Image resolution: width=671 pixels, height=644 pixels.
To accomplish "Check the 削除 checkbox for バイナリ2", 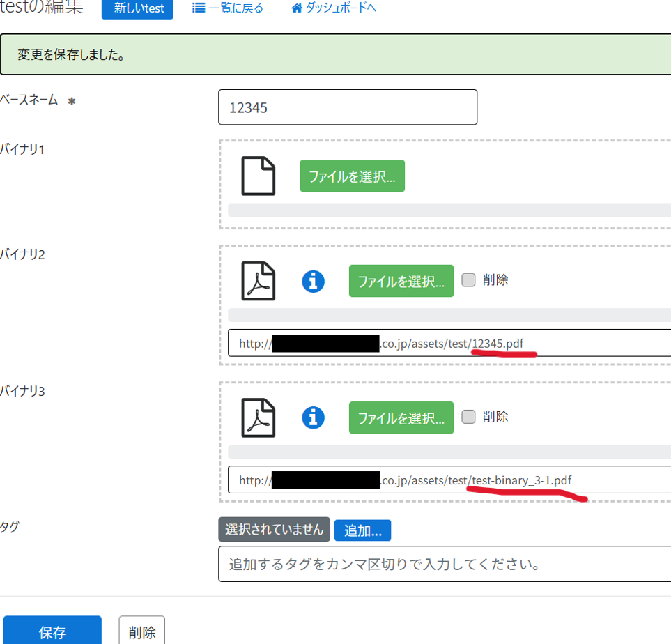I will pyautogui.click(x=469, y=280).
